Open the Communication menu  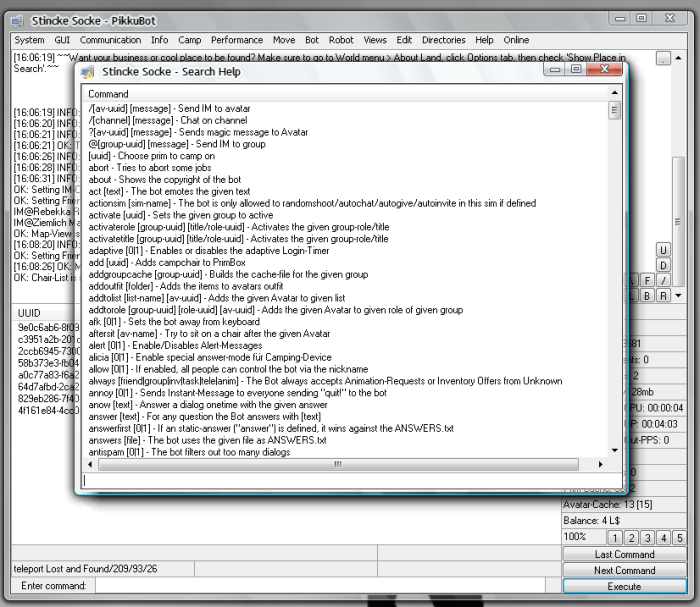pos(110,40)
